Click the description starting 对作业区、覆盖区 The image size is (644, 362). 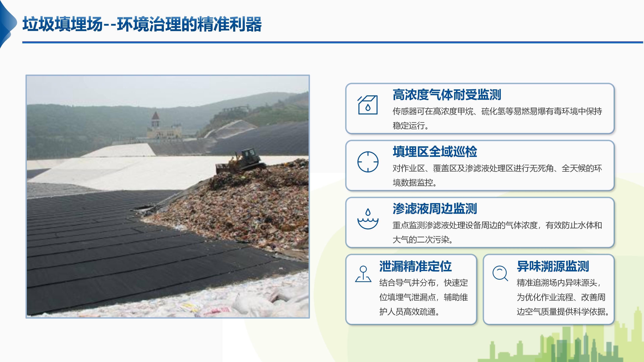coord(497,175)
